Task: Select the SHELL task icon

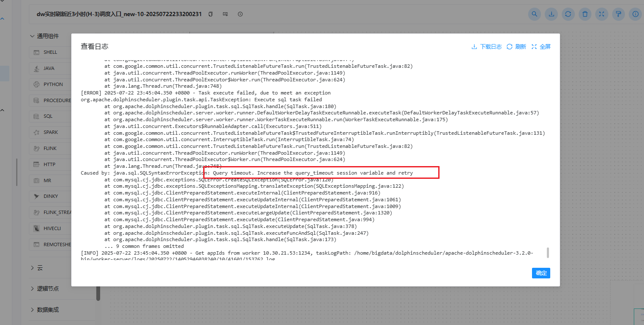Action: coord(36,53)
